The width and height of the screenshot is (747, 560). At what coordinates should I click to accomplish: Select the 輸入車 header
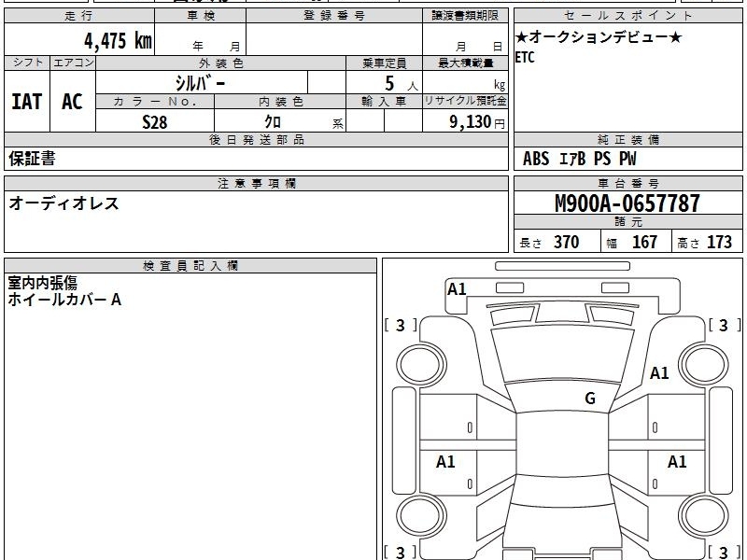point(384,102)
